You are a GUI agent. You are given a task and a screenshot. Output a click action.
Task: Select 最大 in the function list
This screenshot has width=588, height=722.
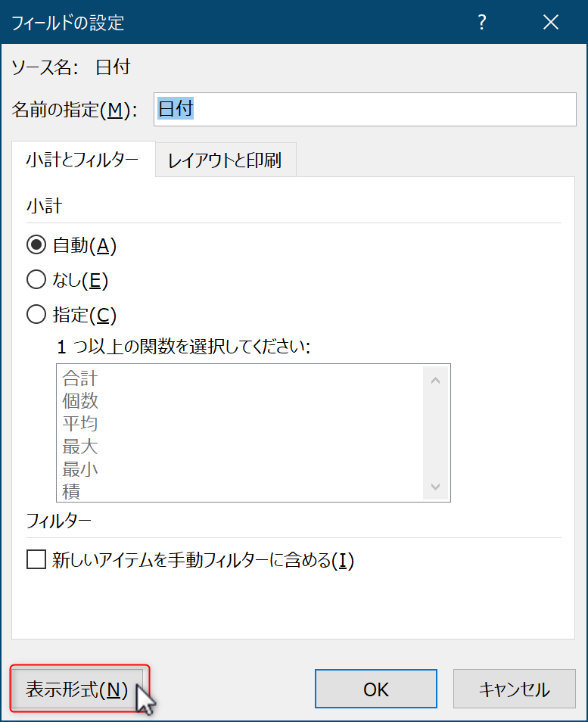click(80, 447)
